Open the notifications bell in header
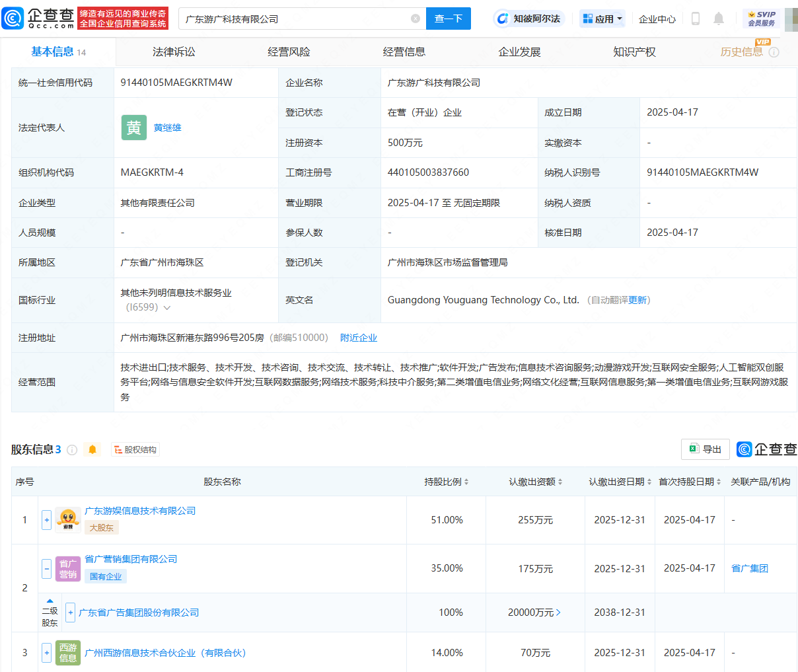The width and height of the screenshot is (798, 672). click(719, 19)
